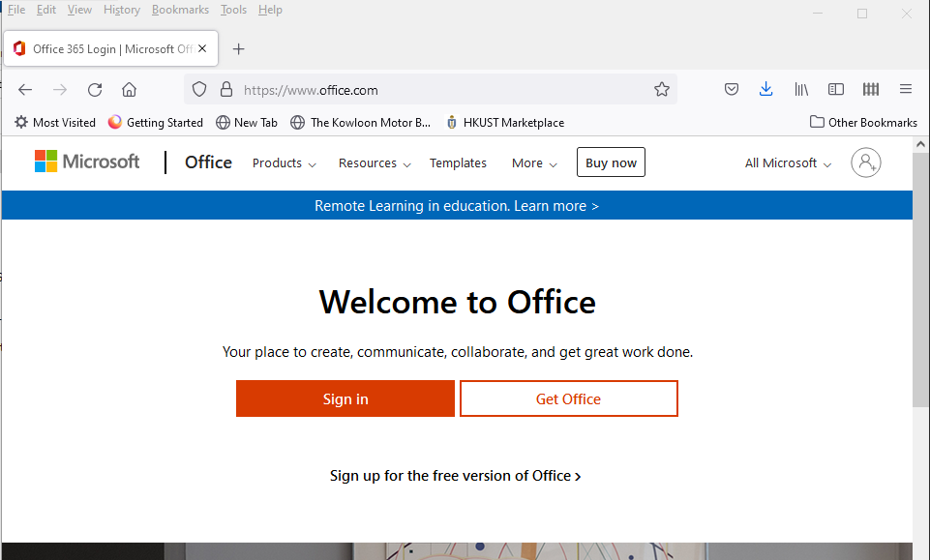Save page to Pocket icon
930x560 pixels.
point(733,90)
